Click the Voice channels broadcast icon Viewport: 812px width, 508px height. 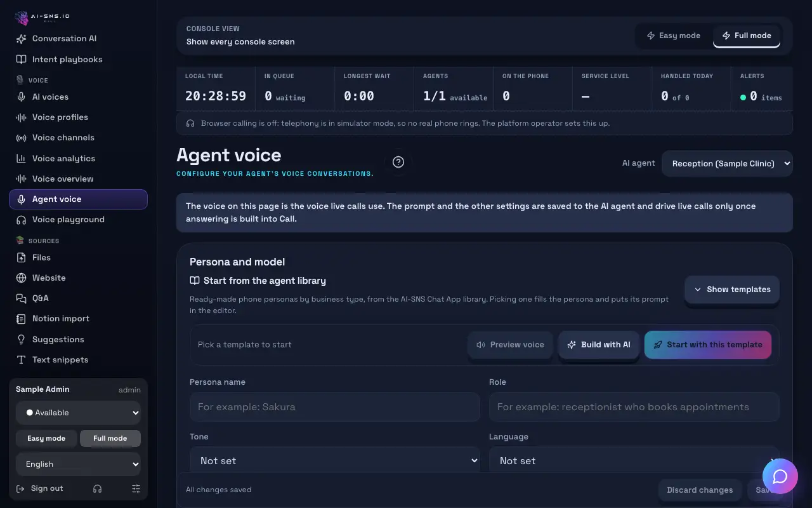click(21, 138)
